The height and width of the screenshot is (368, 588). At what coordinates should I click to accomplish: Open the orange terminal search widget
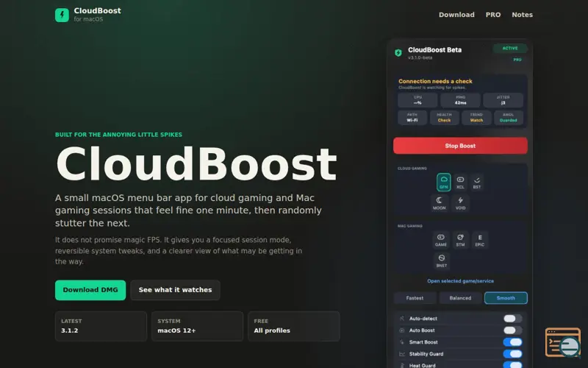[x=563, y=342]
